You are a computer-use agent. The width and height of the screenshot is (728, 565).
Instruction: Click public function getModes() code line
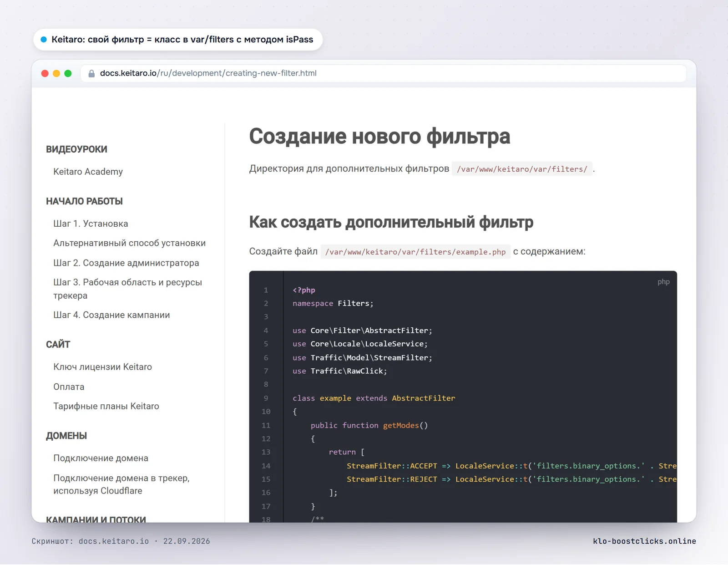(x=369, y=425)
